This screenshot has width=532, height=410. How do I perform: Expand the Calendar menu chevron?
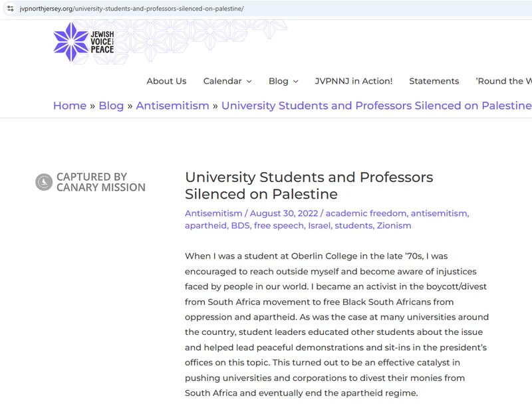coord(249,82)
